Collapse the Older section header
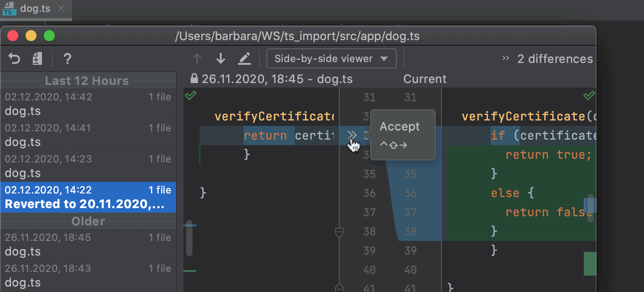The height and width of the screenshot is (292, 644). [x=88, y=221]
